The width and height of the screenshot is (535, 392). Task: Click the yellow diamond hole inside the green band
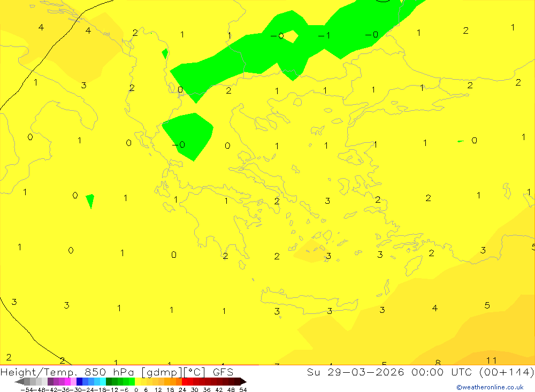point(292,36)
